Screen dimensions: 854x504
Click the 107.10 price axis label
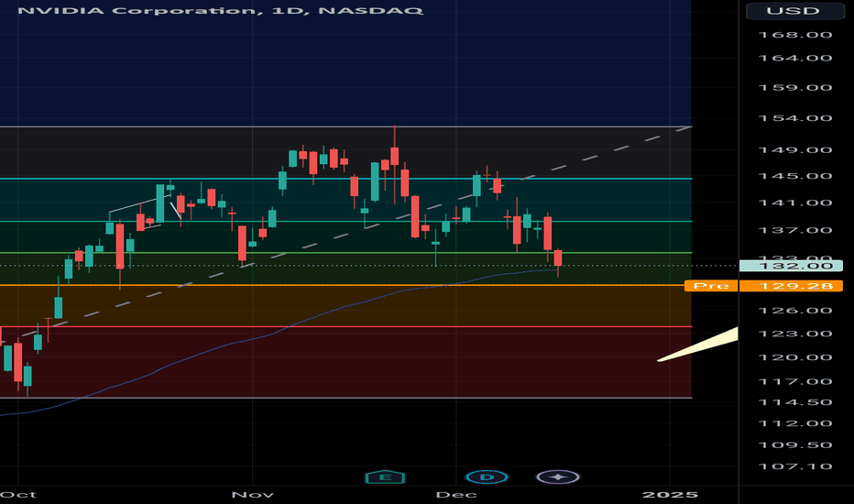pyautogui.click(x=795, y=466)
